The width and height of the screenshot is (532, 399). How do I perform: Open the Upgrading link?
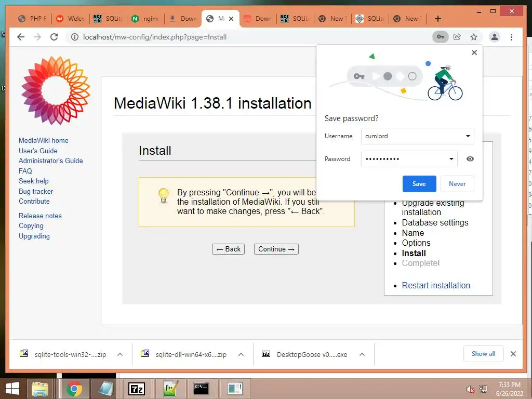coord(34,236)
